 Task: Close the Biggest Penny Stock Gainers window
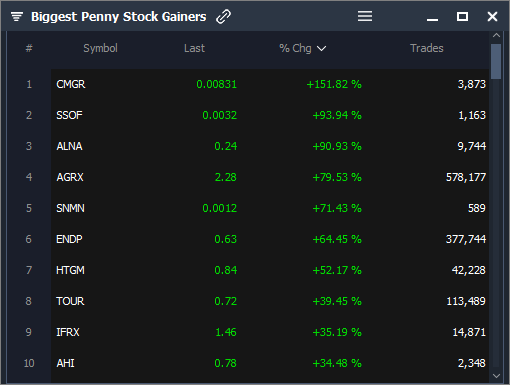(x=492, y=16)
